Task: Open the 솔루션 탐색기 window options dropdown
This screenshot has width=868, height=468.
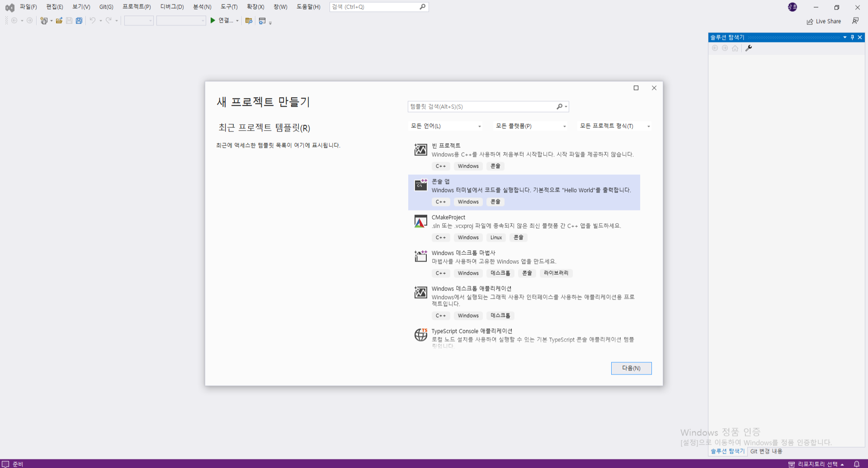Action: (x=844, y=37)
